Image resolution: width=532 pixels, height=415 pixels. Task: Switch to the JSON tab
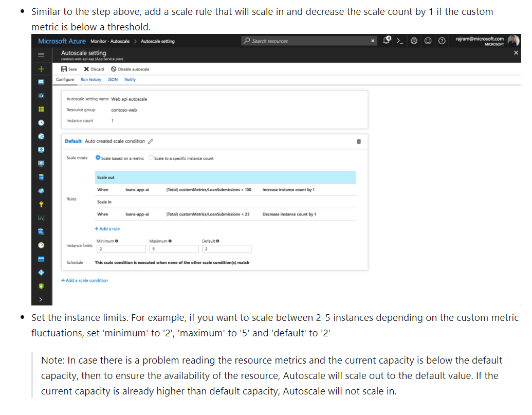coord(113,79)
